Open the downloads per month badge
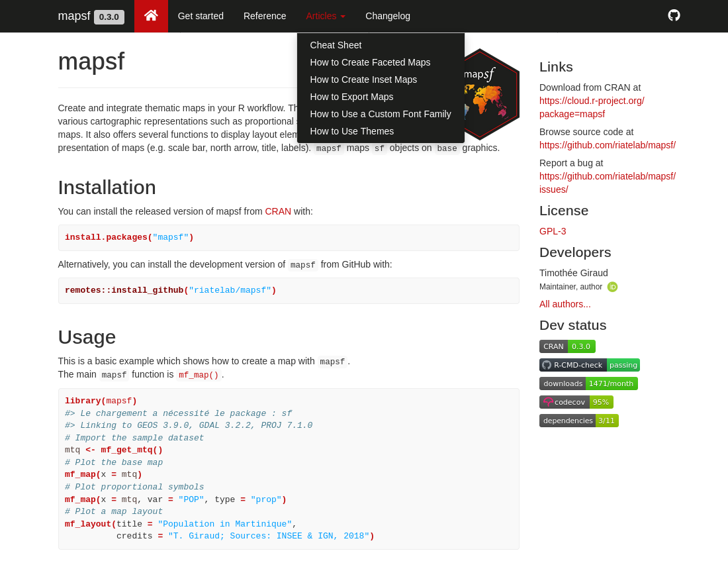 pos(588,384)
